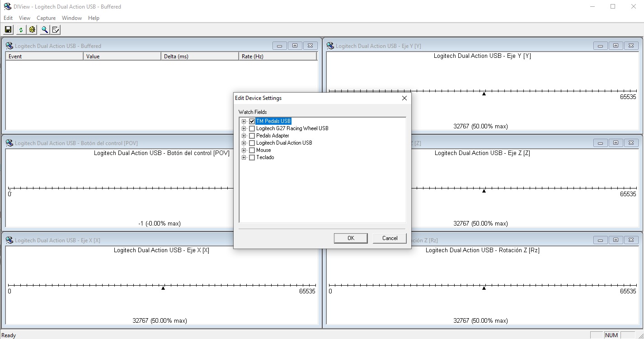The image size is (644, 339).
Task: Click the magnifying glass toolbar icon
Action: coord(44,30)
